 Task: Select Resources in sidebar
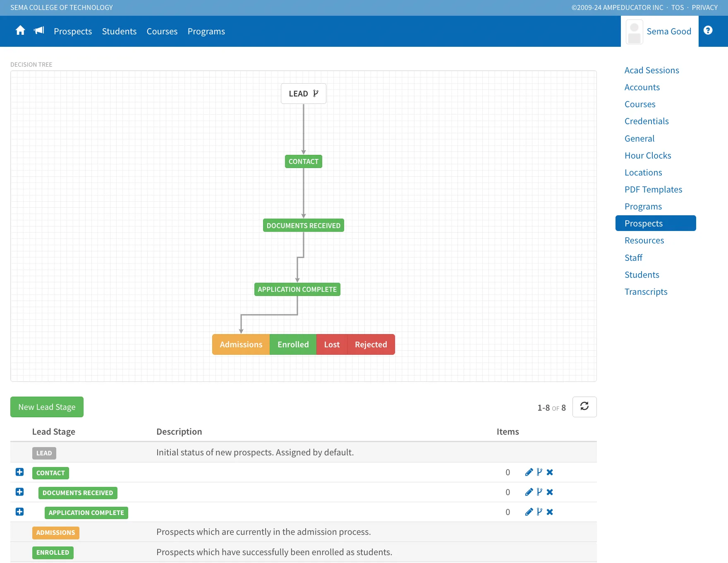(x=644, y=241)
